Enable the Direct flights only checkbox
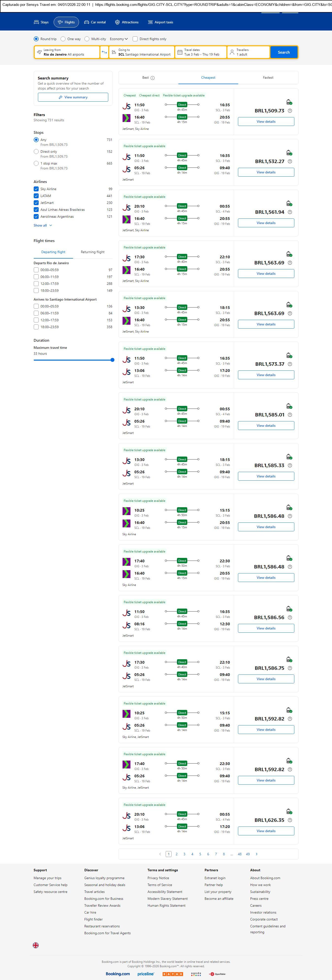Viewport: 332px width, 980px height. pyautogui.click(x=135, y=39)
